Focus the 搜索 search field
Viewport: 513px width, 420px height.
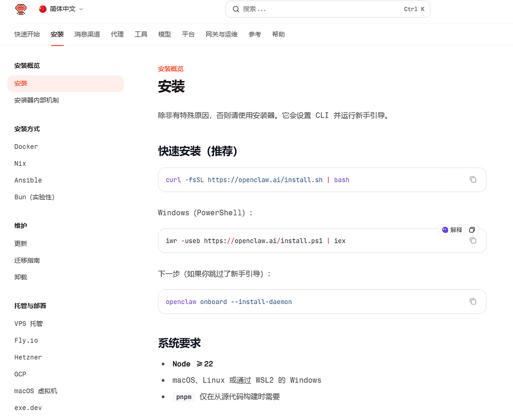pyautogui.click(x=328, y=9)
